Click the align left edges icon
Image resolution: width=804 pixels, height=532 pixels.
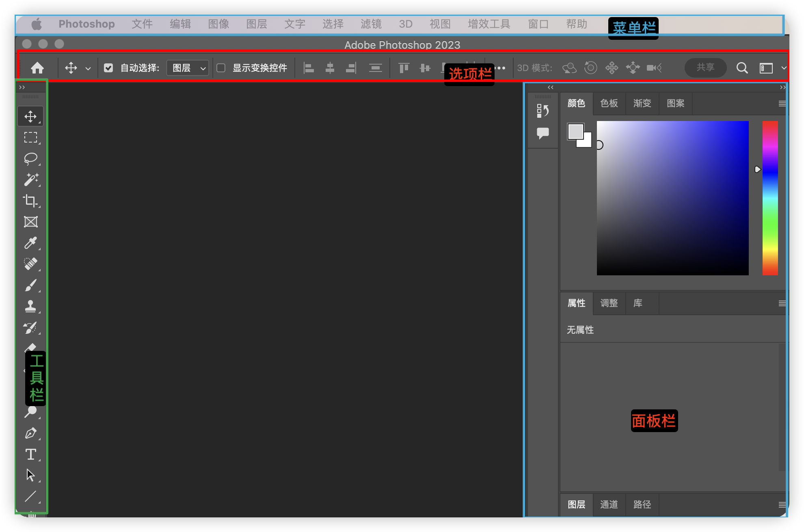tap(309, 68)
